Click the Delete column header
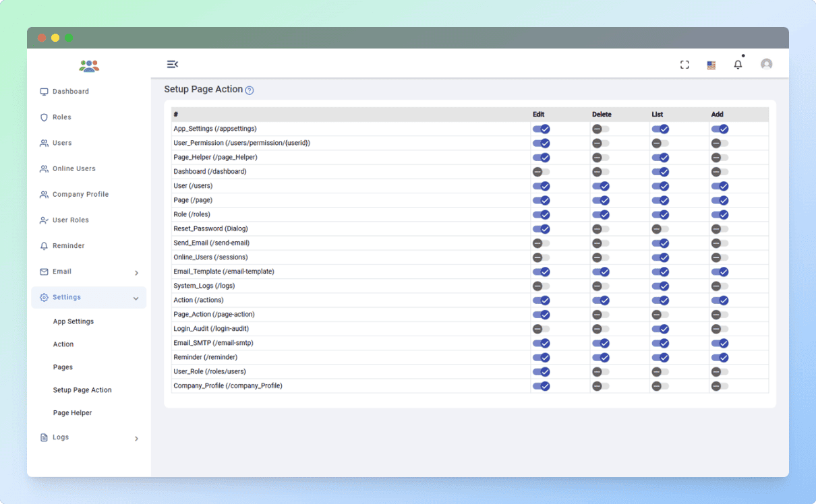 602,115
